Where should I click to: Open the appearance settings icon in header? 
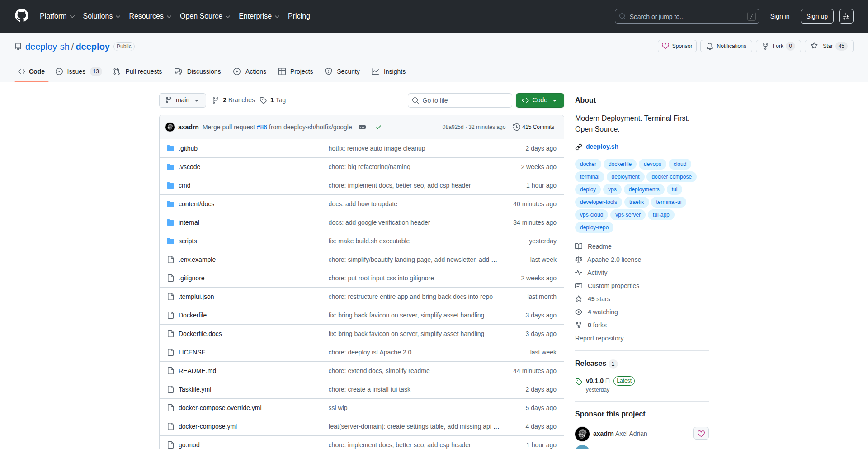pyautogui.click(x=846, y=16)
